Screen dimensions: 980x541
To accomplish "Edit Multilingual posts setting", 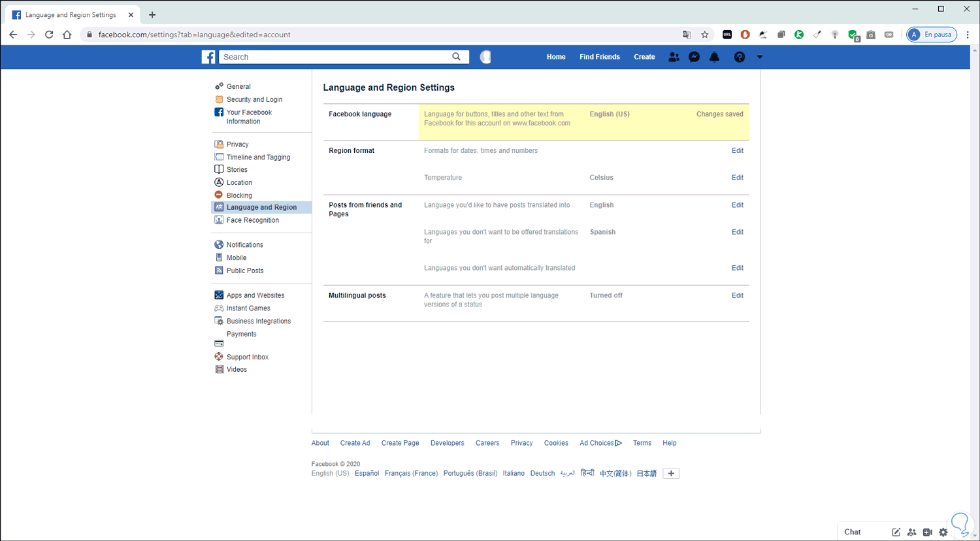I will coord(738,295).
